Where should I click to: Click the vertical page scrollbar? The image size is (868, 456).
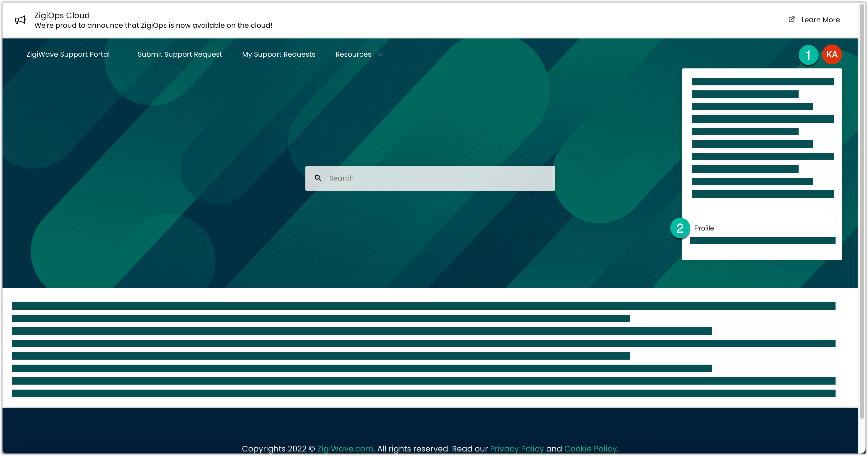point(862,209)
